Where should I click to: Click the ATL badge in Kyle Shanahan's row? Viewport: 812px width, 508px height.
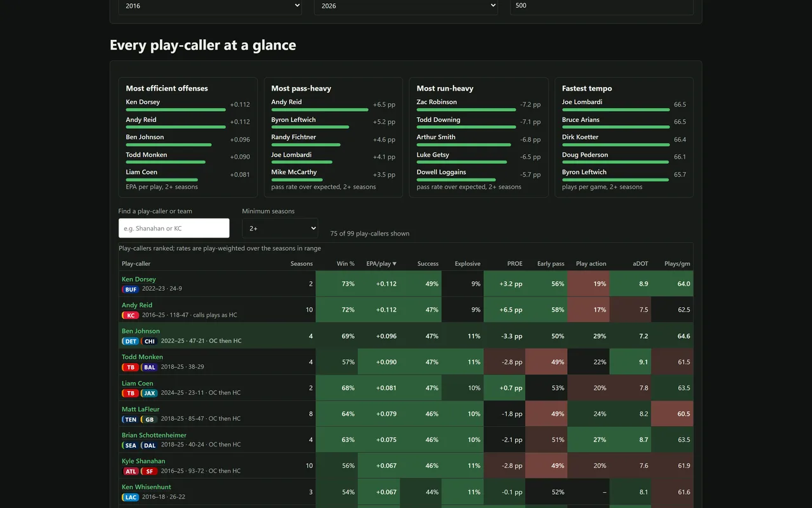pos(131,471)
